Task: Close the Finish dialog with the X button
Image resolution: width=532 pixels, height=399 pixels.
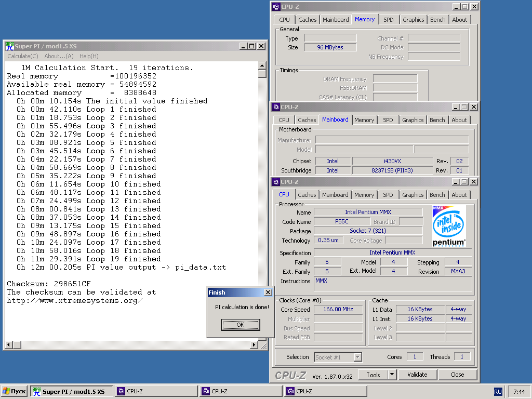Action: click(x=268, y=292)
